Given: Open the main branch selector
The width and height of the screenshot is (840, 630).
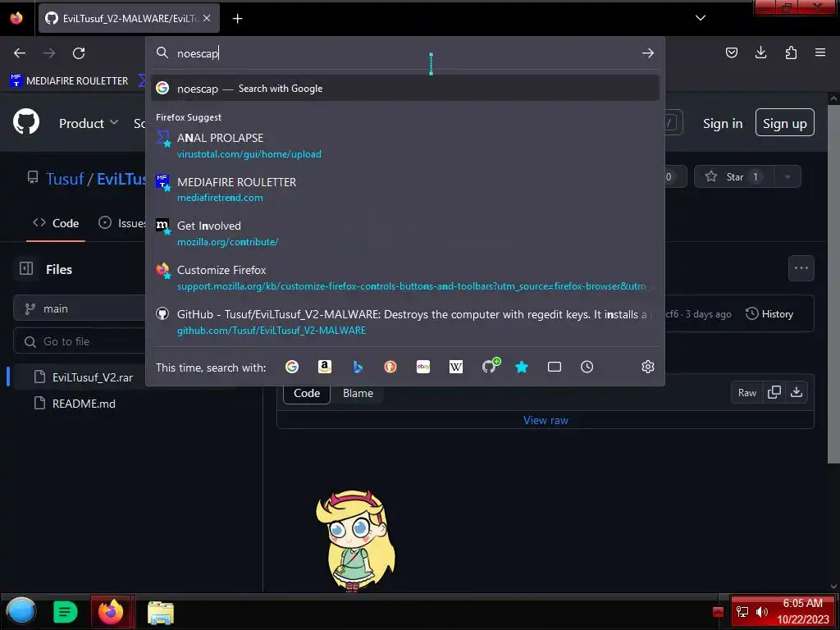Looking at the screenshot, I should [x=80, y=308].
